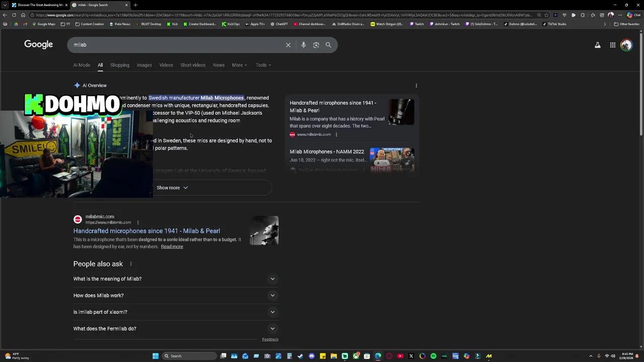This screenshot has height=362, width=644.
Task: Open milabmic.com result thumbnail image
Action: pyautogui.click(x=264, y=230)
